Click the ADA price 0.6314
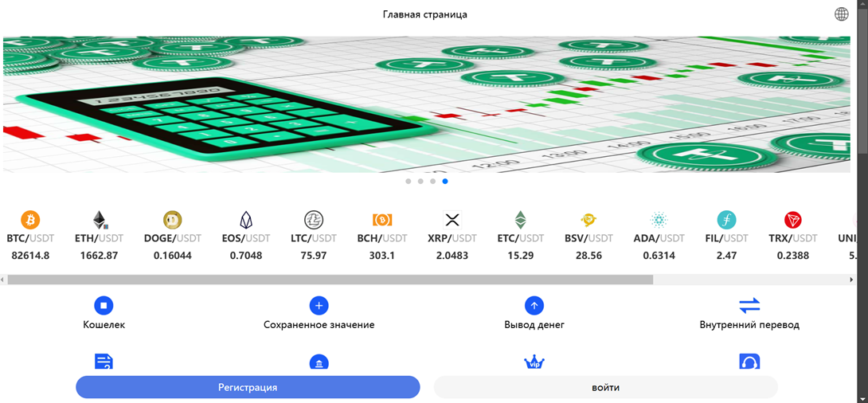This screenshot has width=868, height=403. pyautogui.click(x=659, y=256)
